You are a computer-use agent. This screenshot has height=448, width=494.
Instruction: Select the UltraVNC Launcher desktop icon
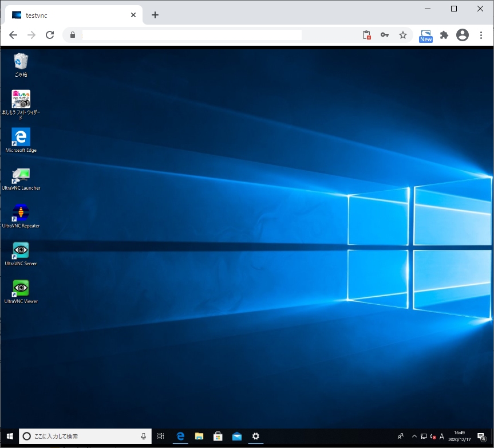click(21, 179)
